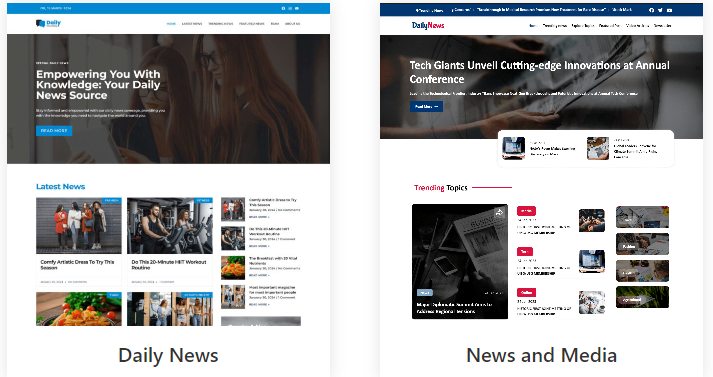Viewport: 713px width, 377px height.
Task: Click the third red tag in trending list
Action: point(526,292)
